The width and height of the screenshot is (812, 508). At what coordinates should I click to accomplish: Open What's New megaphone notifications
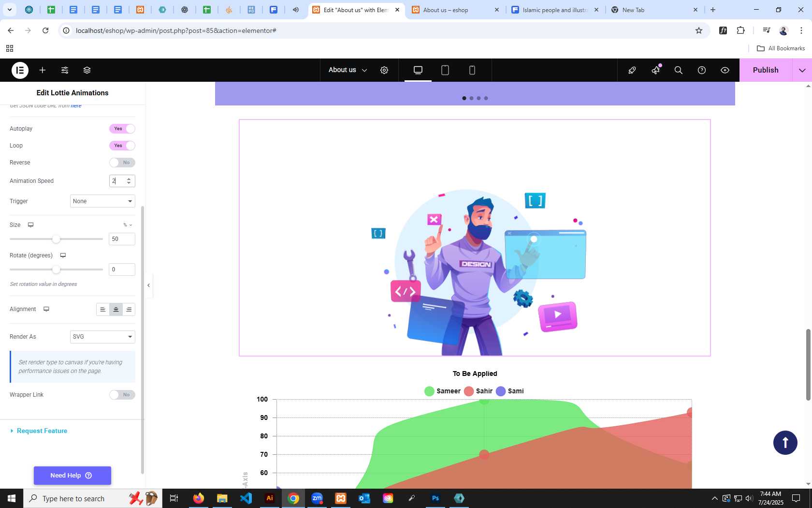coord(655,70)
